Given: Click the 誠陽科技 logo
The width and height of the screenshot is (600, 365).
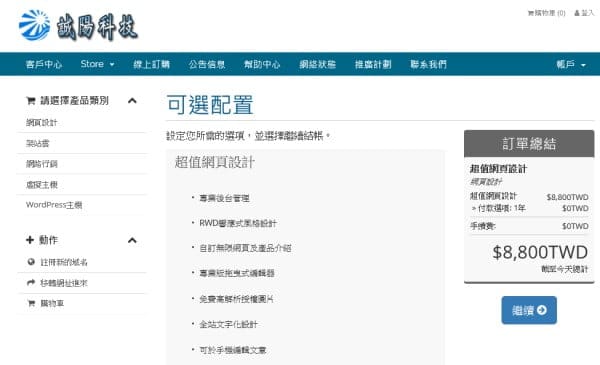Looking at the screenshot, I should click(x=78, y=26).
